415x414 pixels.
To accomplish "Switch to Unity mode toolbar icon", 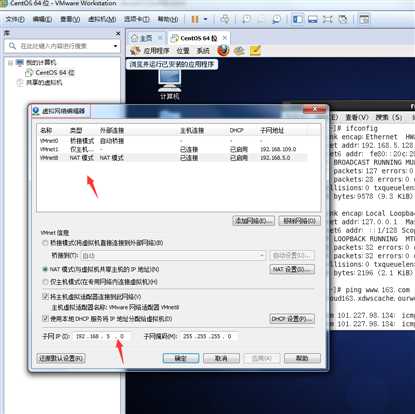I will point(343,19).
